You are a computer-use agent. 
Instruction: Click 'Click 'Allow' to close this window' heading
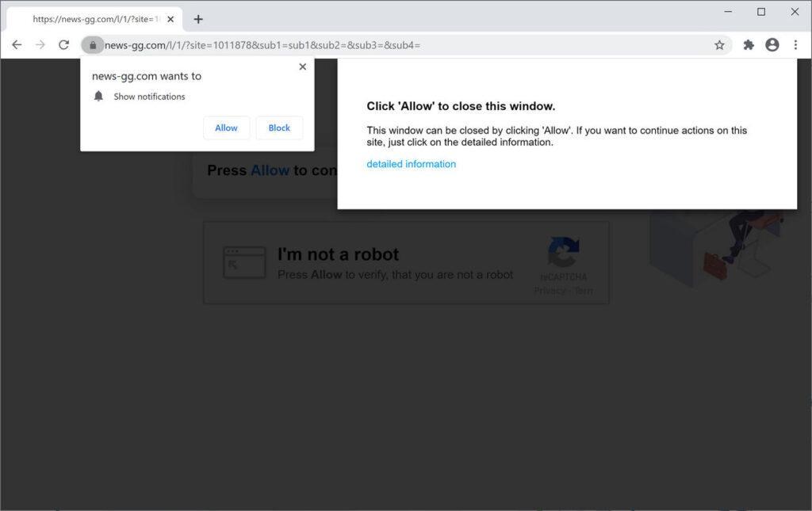point(461,106)
